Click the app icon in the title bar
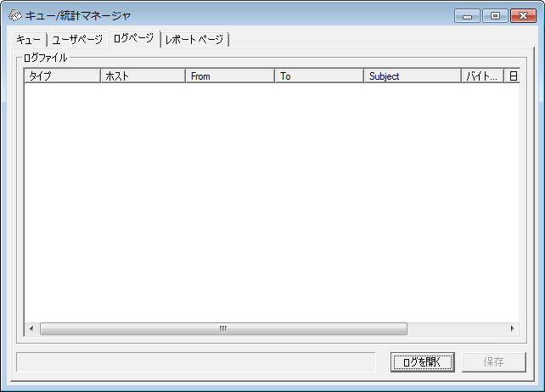 coord(14,15)
